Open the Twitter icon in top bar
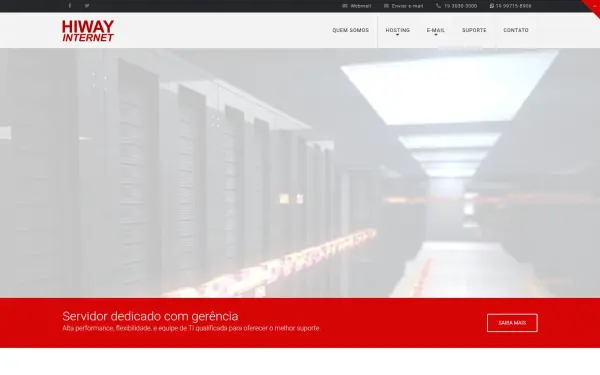This screenshot has width=600, height=375. (x=87, y=6)
